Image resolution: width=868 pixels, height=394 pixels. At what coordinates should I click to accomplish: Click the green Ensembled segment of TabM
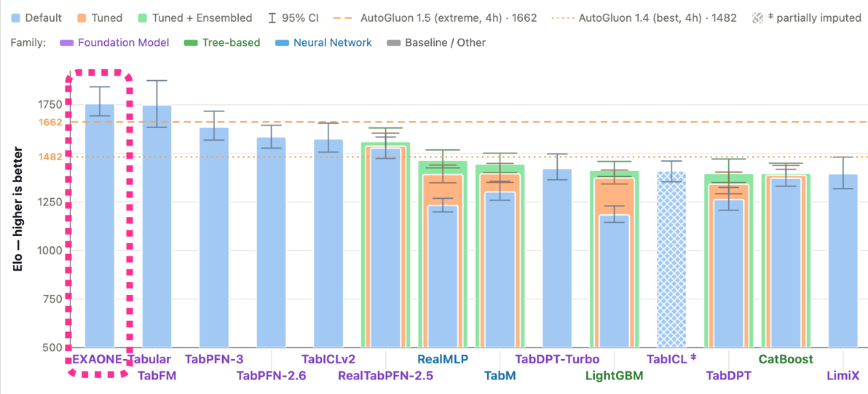[500, 168]
